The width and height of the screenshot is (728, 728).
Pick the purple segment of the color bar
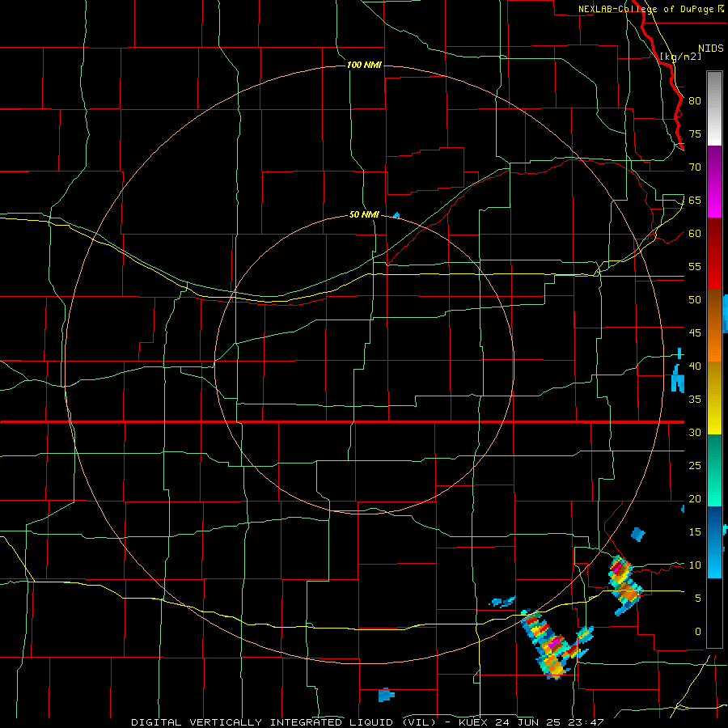(714, 181)
